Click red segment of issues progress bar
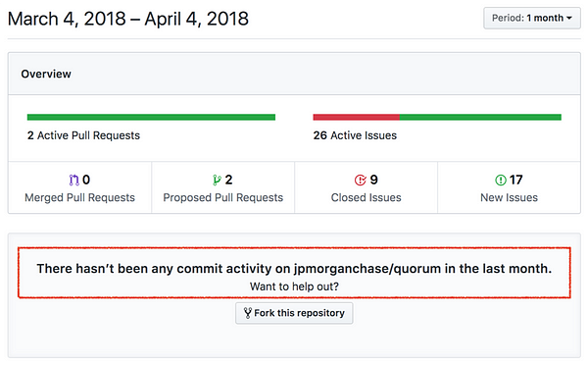The height and width of the screenshot is (365, 588). click(357, 117)
